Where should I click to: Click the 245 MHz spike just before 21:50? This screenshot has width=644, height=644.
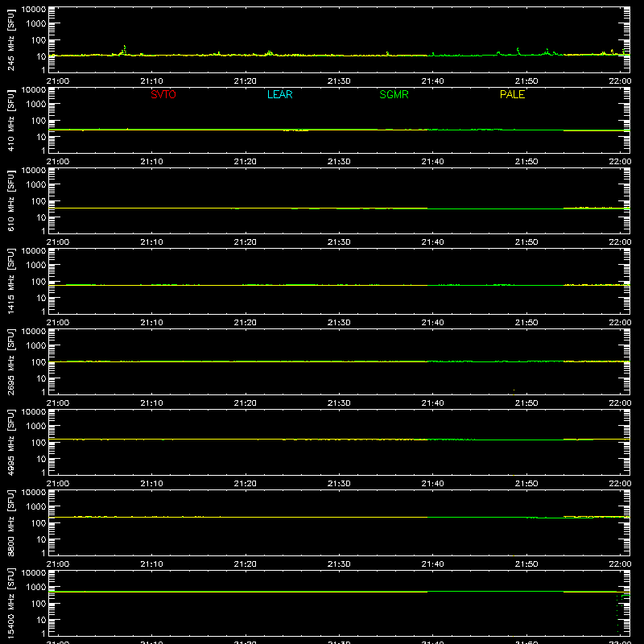(518, 51)
